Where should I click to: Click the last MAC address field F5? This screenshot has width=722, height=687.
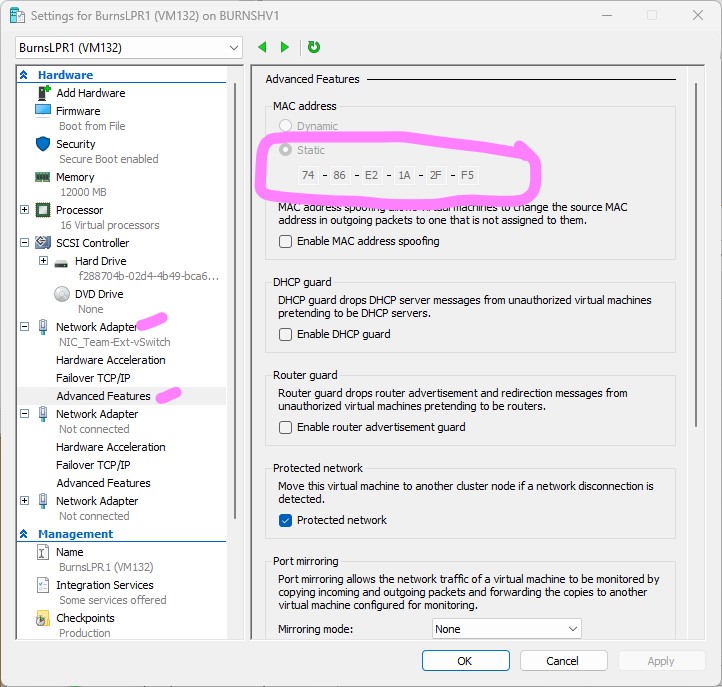point(467,175)
